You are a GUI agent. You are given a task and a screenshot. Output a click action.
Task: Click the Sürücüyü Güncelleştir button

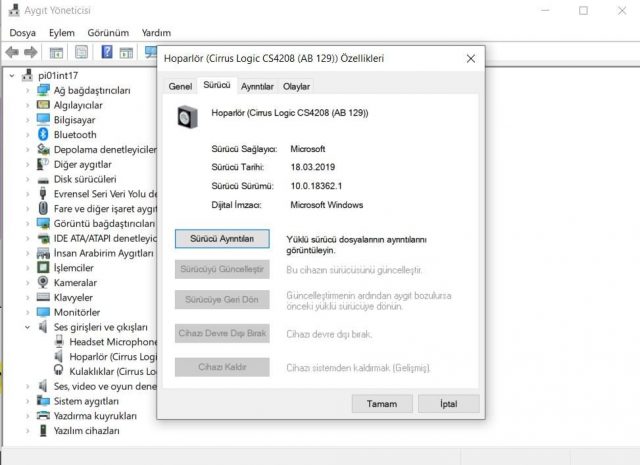coord(222,269)
